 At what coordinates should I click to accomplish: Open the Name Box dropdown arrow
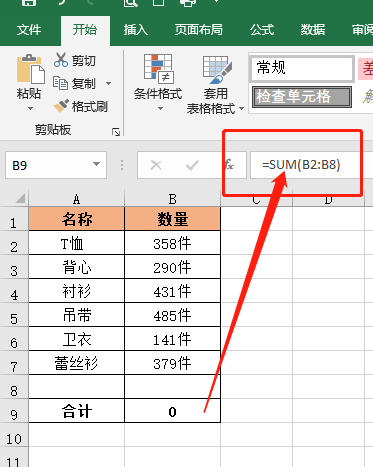click(x=96, y=164)
